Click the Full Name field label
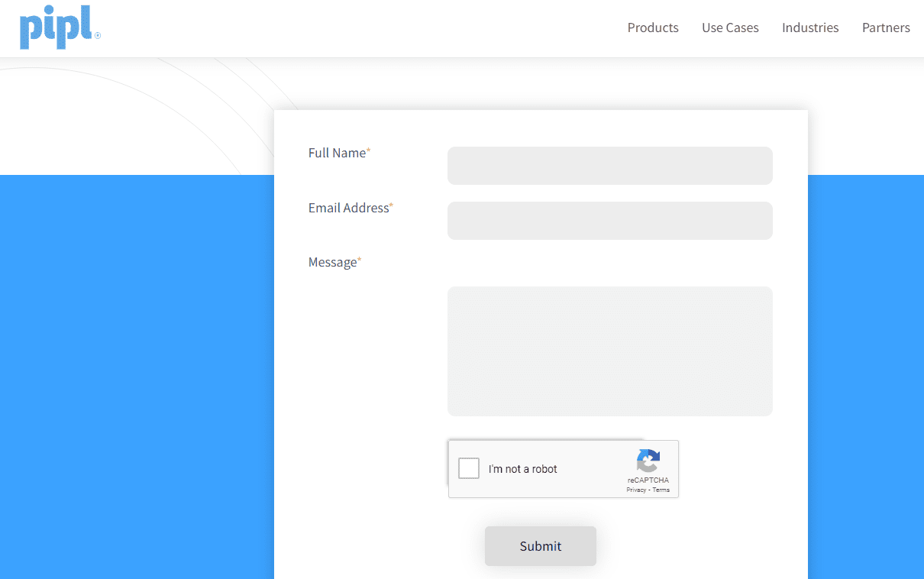Image resolution: width=924 pixels, height=579 pixels. [x=337, y=153]
